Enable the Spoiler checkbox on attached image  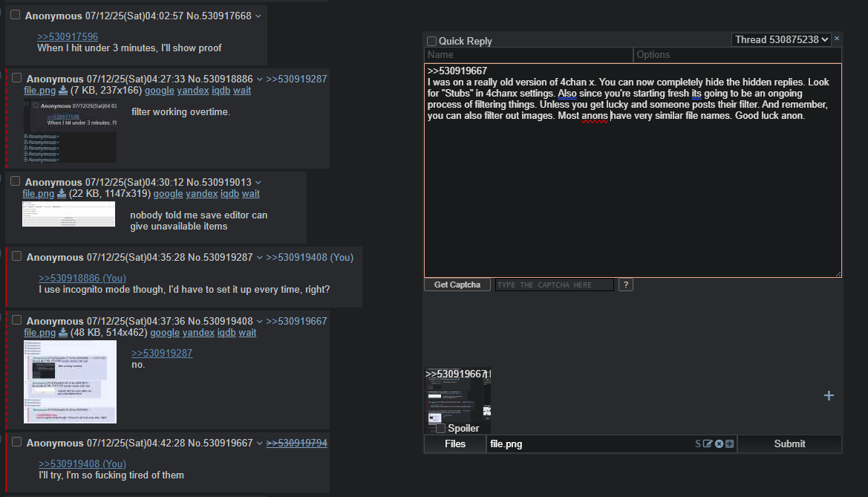(x=440, y=429)
